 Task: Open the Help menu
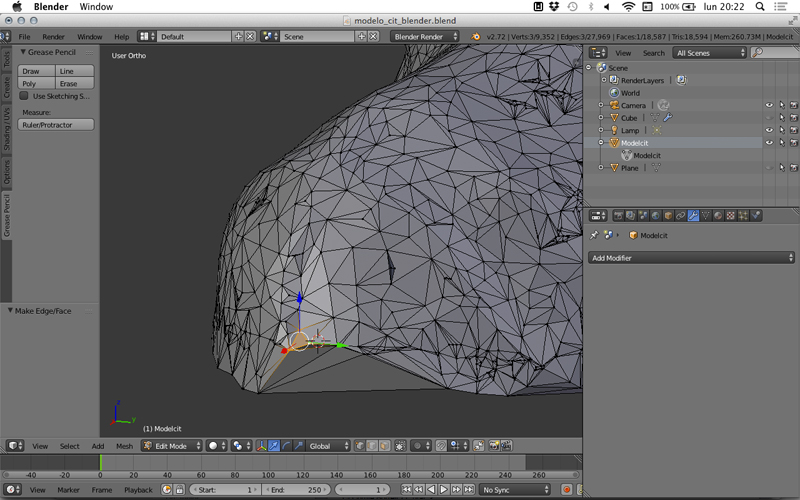click(x=121, y=37)
